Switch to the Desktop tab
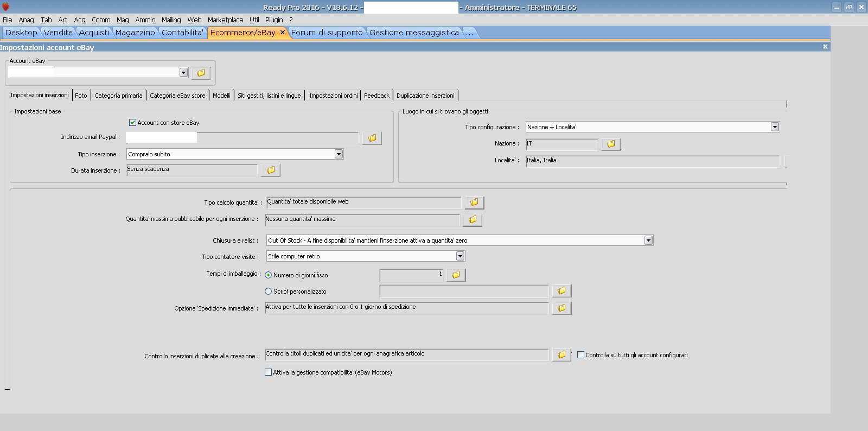Screen dimensions: 868x431 click(x=21, y=33)
